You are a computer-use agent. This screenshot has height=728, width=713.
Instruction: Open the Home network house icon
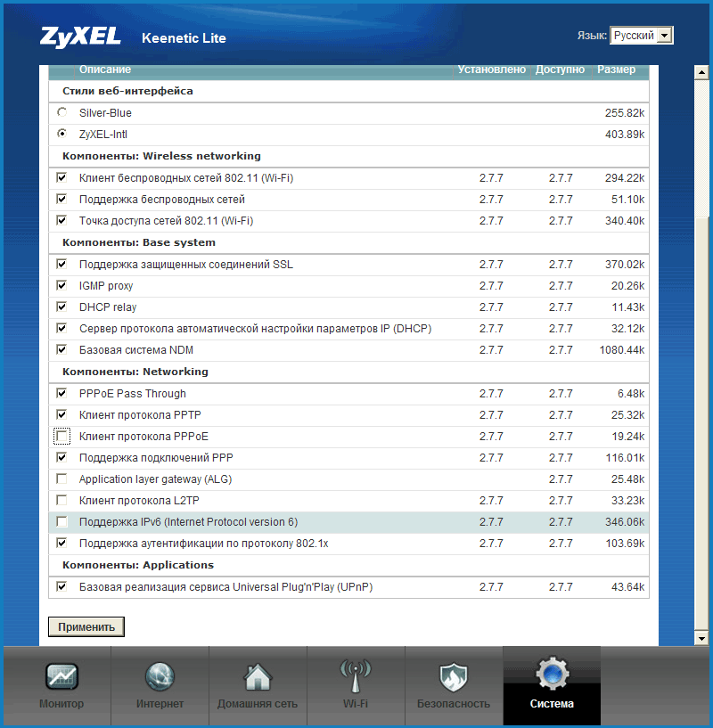[258, 677]
